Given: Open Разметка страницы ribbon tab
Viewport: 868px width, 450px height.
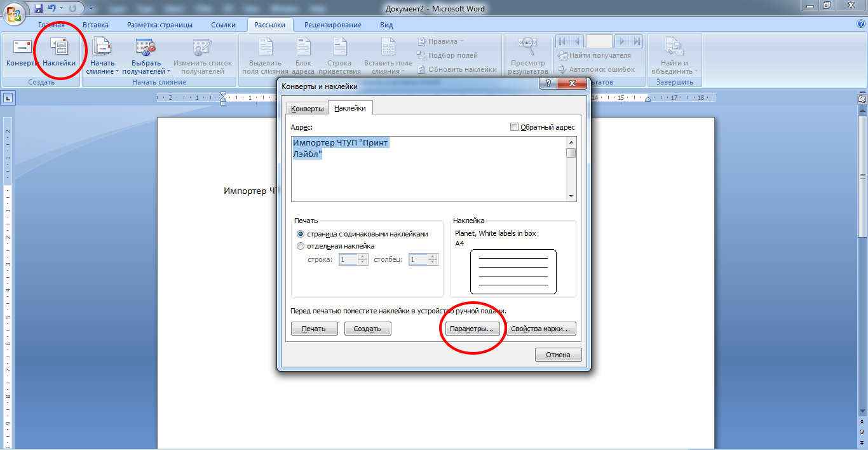Looking at the screenshot, I should coord(159,25).
